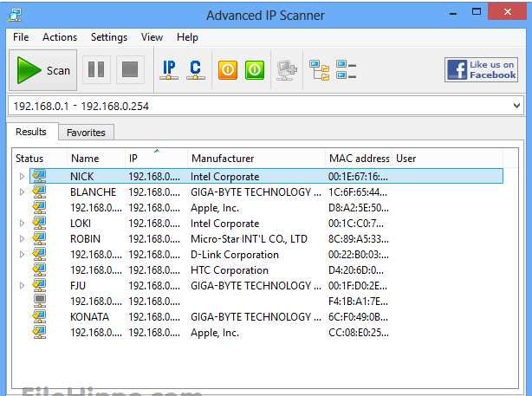
Task: Select the LOKI name cell
Action: [x=81, y=224]
